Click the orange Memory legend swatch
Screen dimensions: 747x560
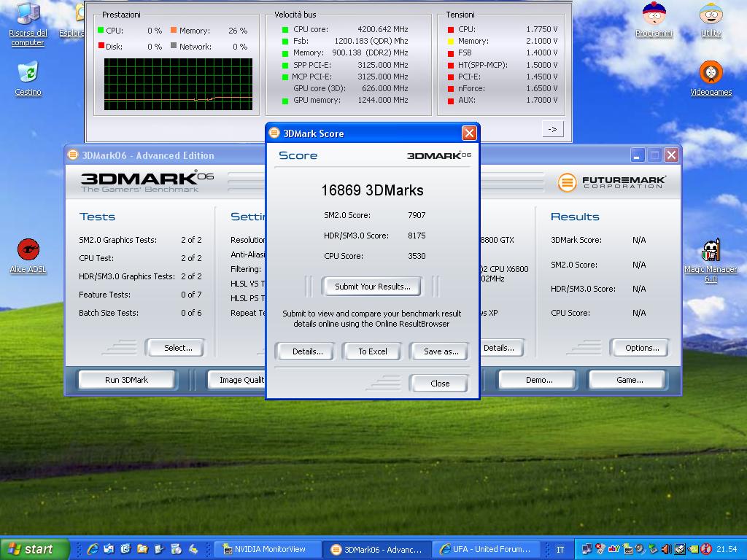click(174, 31)
